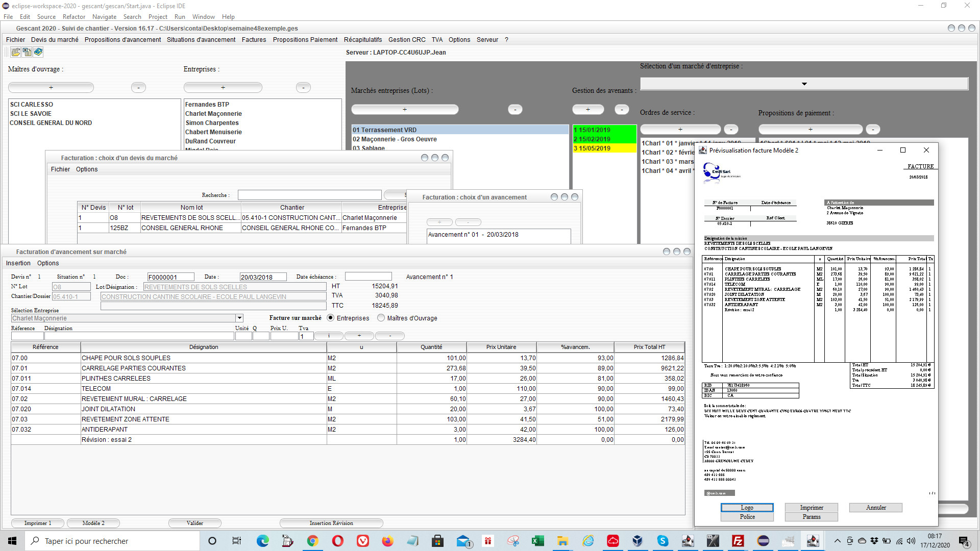The height and width of the screenshot is (551, 980).
Task: Open the Gestion CRC menu
Action: pos(407,39)
